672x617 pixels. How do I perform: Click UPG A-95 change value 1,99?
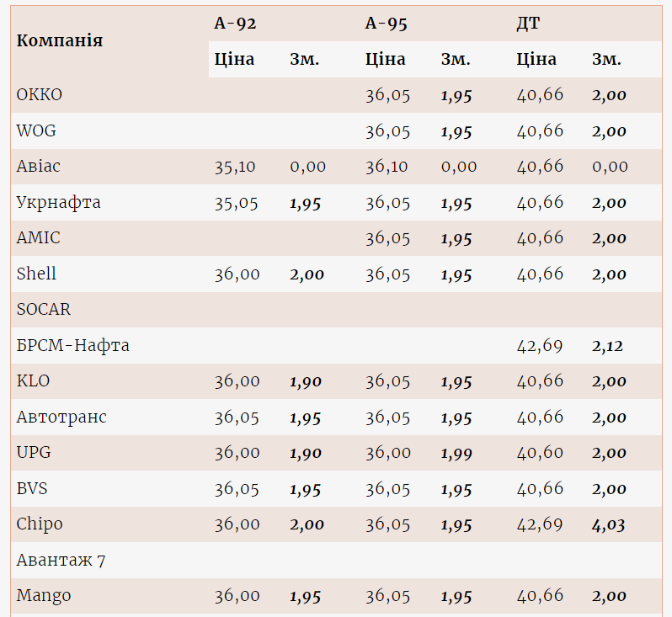click(456, 453)
